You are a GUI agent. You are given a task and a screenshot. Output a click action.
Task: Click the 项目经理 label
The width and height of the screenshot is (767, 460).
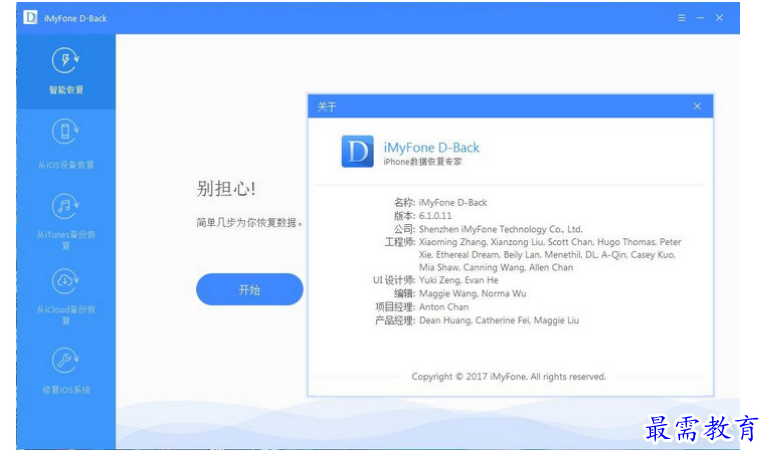[395, 307]
